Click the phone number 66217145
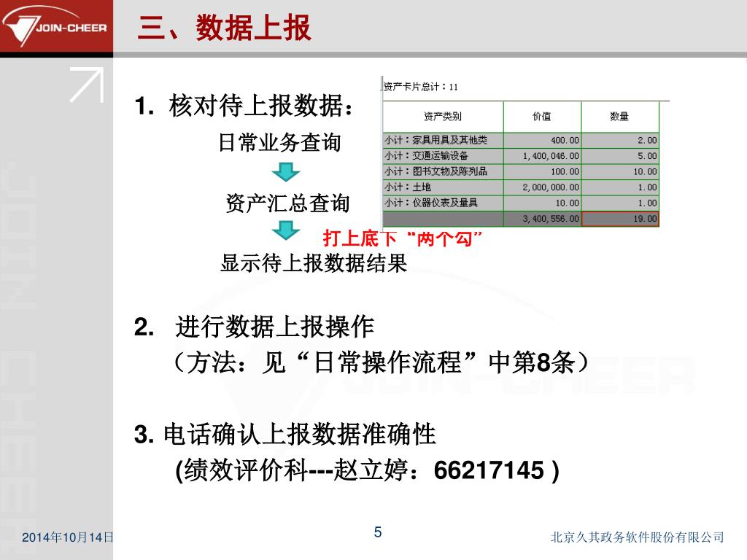The width and height of the screenshot is (747, 560). pyautogui.click(x=489, y=470)
